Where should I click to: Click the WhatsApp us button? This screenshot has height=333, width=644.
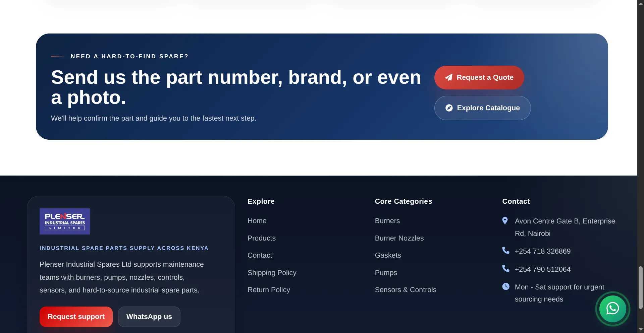tap(149, 316)
